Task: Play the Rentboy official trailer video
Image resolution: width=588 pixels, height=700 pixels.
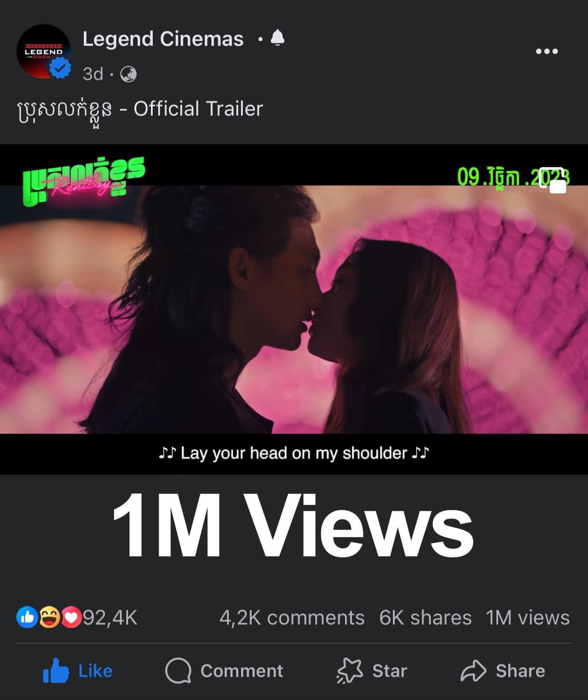Action: [x=294, y=309]
